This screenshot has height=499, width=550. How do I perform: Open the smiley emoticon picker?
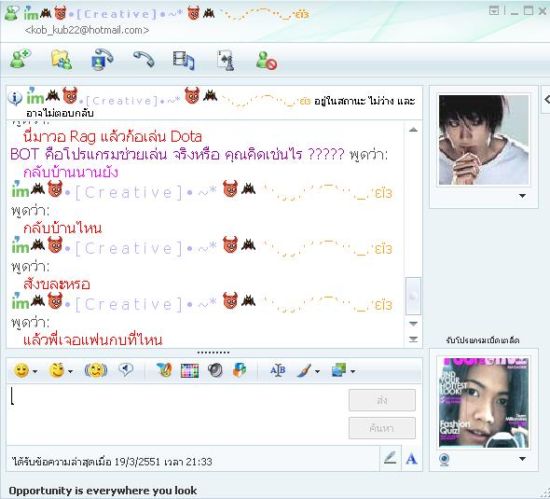pyautogui.click(x=21, y=370)
